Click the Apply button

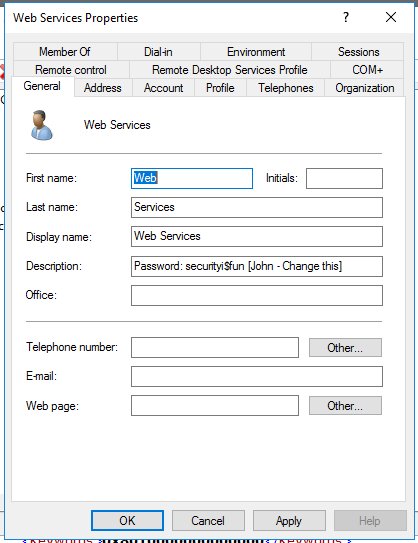tap(289, 520)
